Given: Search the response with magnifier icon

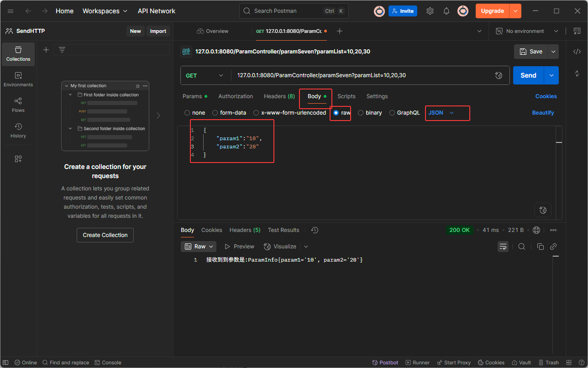Looking at the screenshot, I should pyautogui.click(x=521, y=247).
